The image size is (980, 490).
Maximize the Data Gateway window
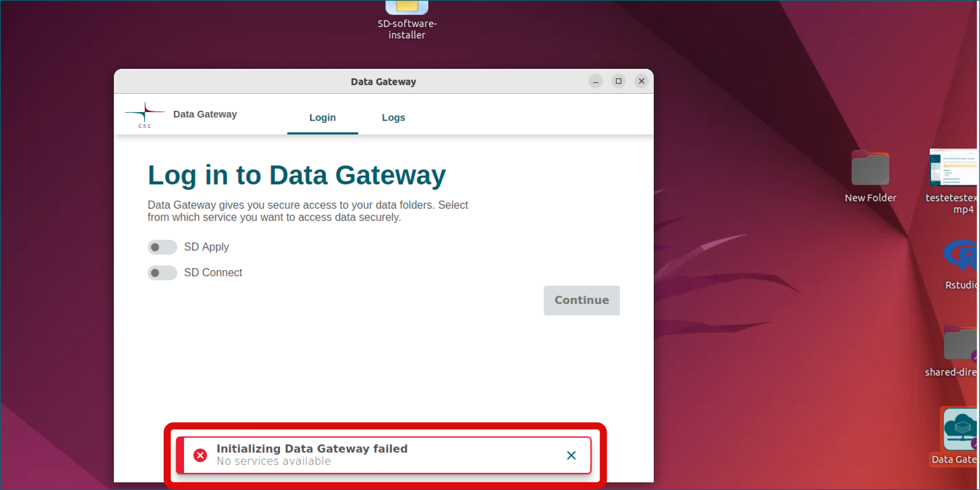pyautogui.click(x=618, y=81)
